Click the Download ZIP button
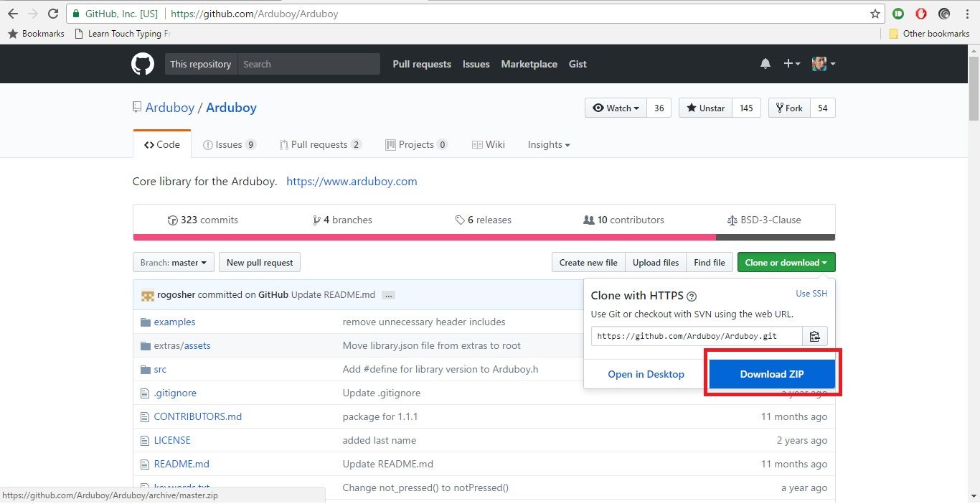Image resolution: width=980 pixels, height=504 pixels. point(772,374)
